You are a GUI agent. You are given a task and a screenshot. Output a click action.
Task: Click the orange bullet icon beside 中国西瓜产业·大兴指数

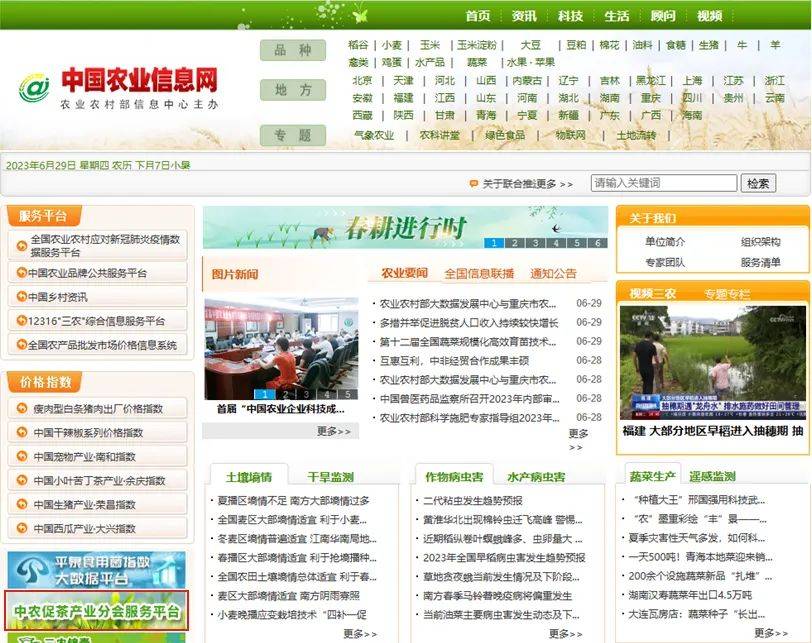tap(22, 529)
